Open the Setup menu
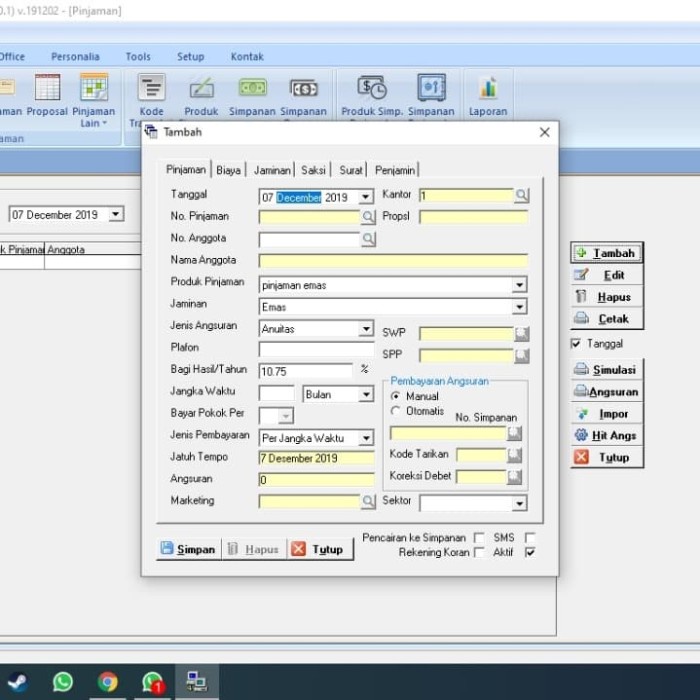Screen dimensions: 700x700 191,57
